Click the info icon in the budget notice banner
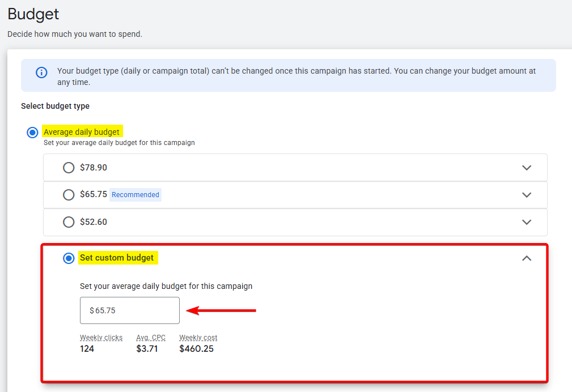Image resolution: width=572 pixels, height=392 pixels. click(x=41, y=72)
